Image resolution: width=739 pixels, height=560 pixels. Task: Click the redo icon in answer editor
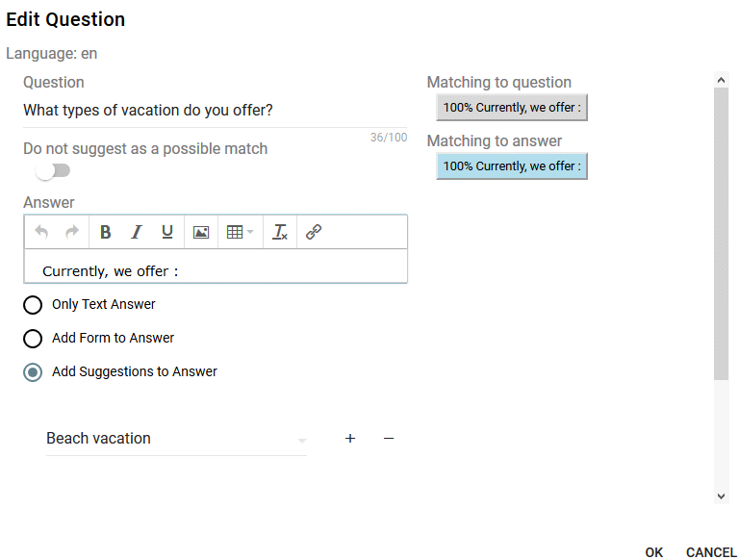[x=72, y=232]
